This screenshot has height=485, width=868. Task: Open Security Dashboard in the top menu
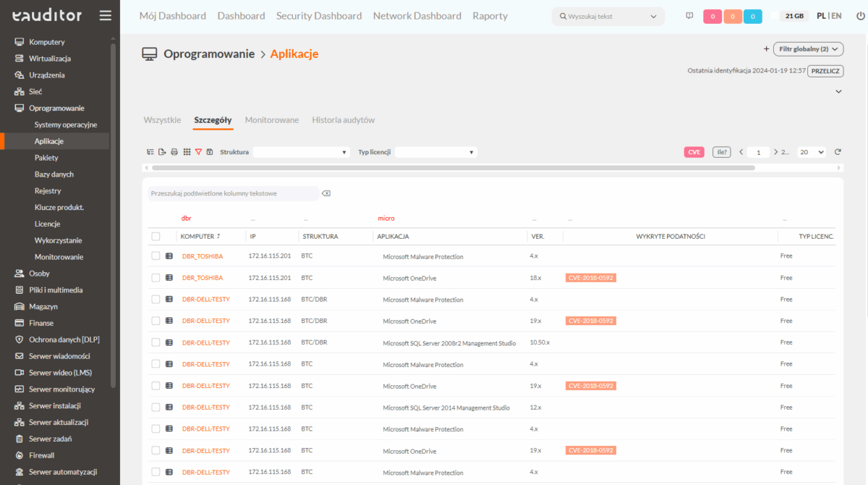point(319,16)
